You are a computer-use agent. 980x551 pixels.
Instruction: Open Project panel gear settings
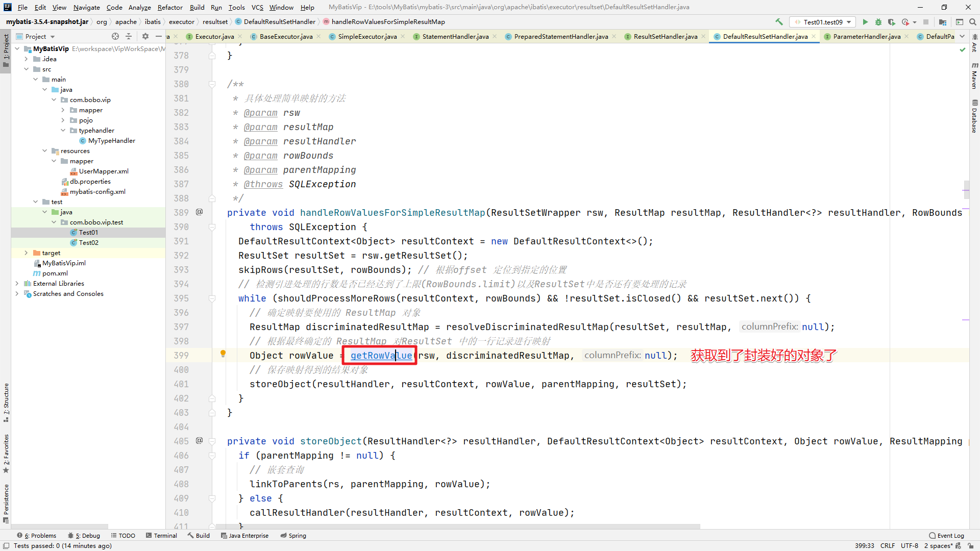point(145,36)
